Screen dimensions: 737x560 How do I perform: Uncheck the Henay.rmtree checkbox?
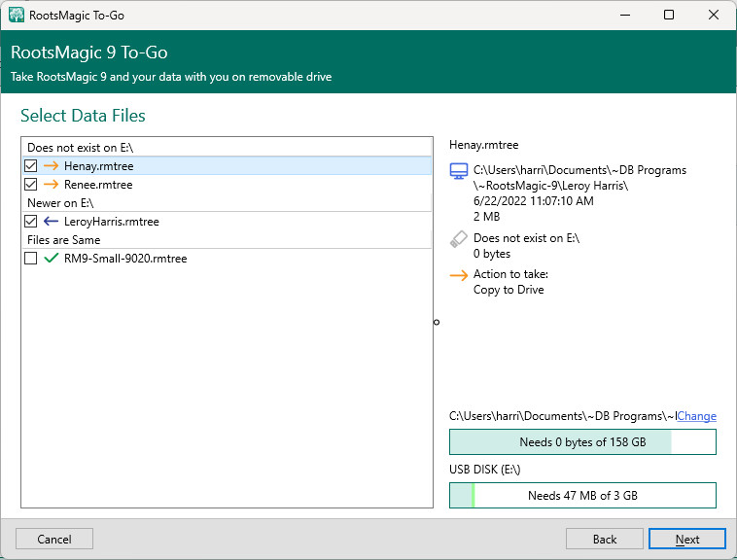[31, 166]
